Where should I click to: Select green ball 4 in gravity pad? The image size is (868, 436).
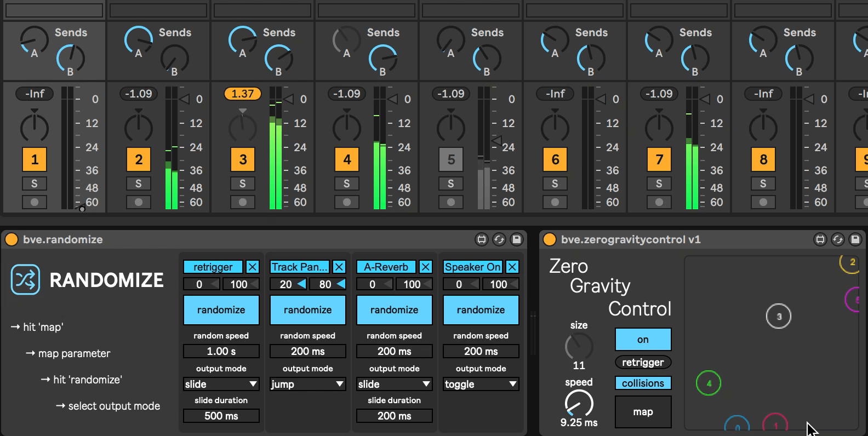(x=709, y=383)
